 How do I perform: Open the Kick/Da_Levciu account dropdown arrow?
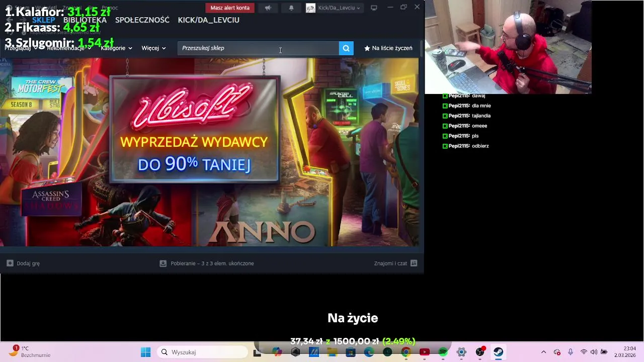point(358,8)
